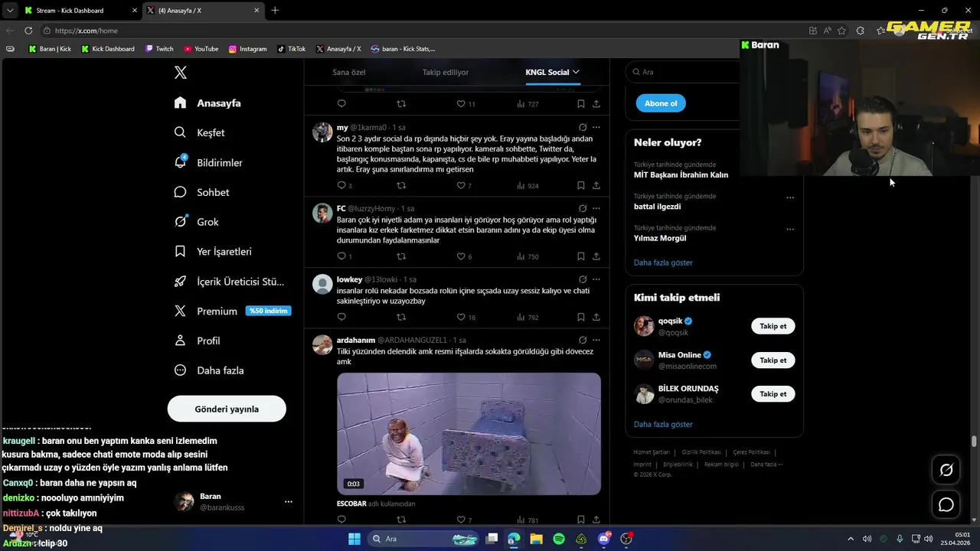Image resolution: width=980 pixels, height=551 pixels.
Task: Open more options on FC's post
Action: pyautogui.click(x=596, y=208)
